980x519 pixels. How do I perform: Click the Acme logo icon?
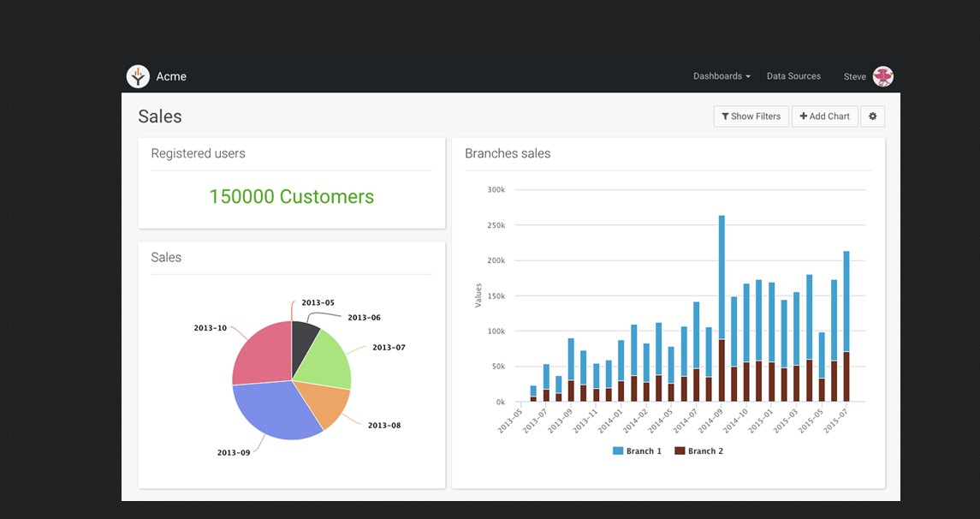[x=138, y=76]
